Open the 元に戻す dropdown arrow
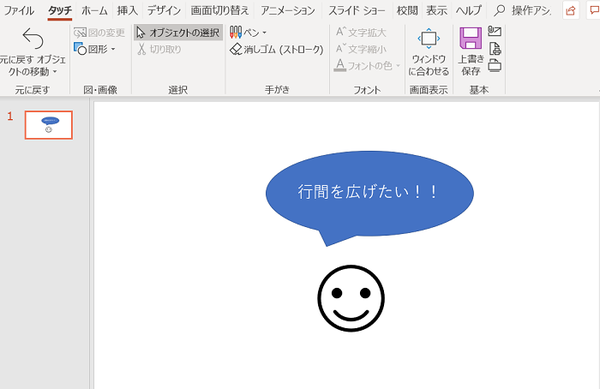 [x=55, y=72]
